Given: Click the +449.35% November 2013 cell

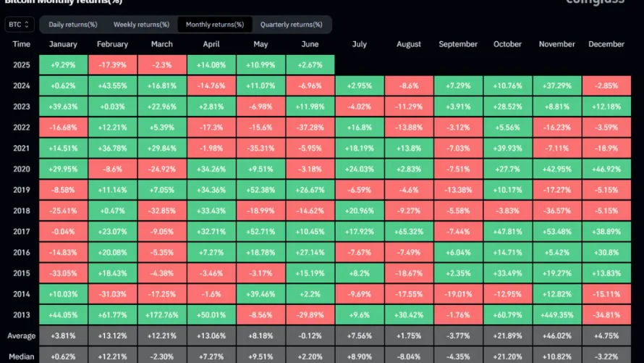Looking at the screenshot, I should (557, 315).
